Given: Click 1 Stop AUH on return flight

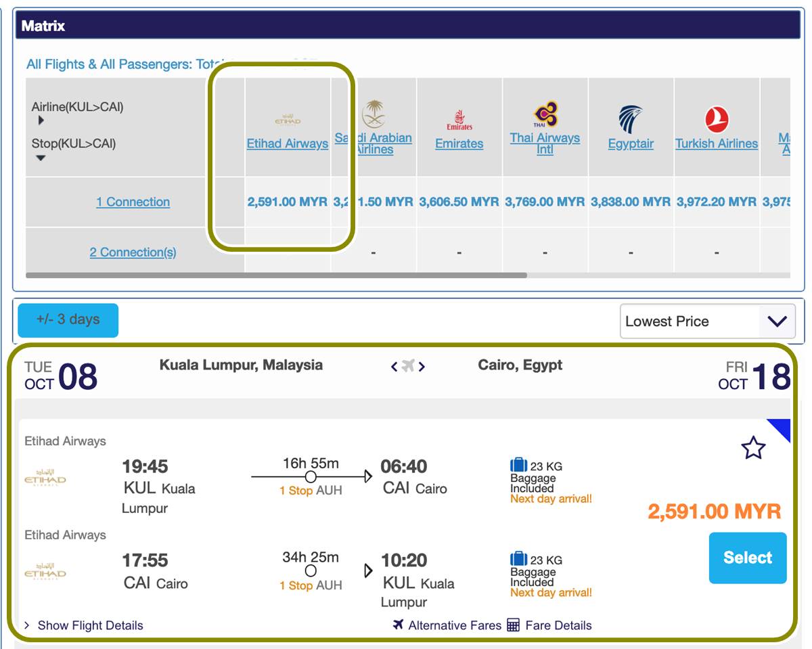Looking at the screenshot, I should [x=311, y=585].
